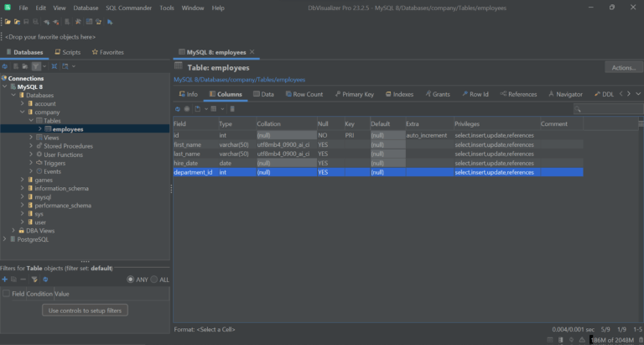Collapse the company database node
Screen dimensions: 644x345
pyautogui.click(x=22, y=112)
